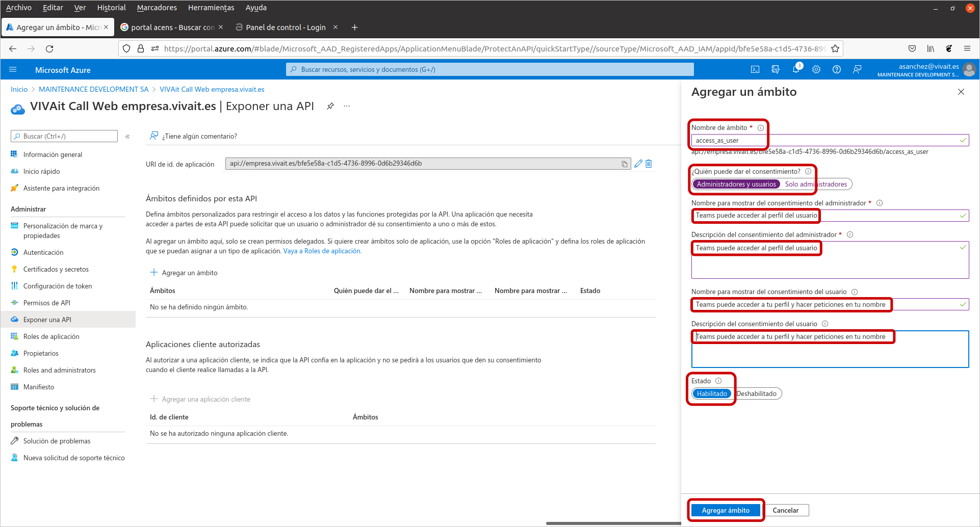Open Configuración de token in the sidebar
Image resolution: width=980 pixels, height=527 pixels.
[x=58, y=286]
